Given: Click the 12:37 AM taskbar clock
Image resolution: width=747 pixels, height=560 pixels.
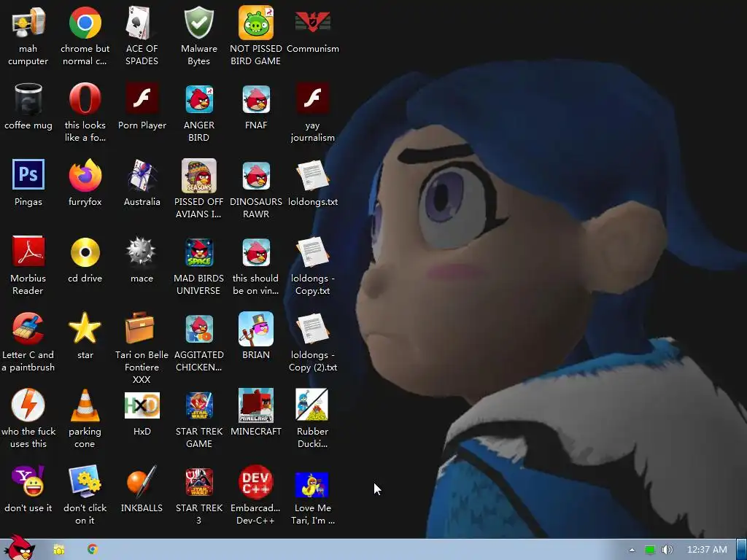Looking at the screenshot, I should click(x=707, y=550).
